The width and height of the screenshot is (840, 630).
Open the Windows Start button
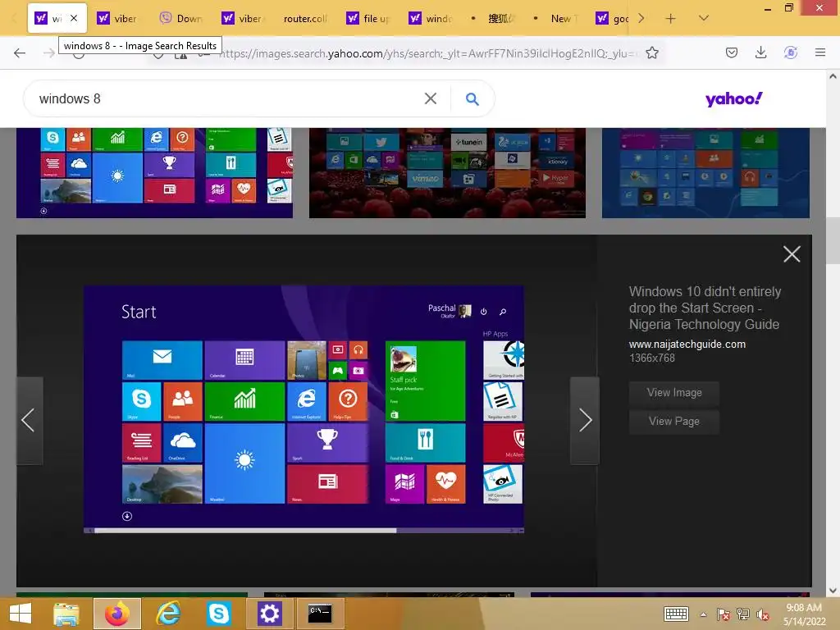point(21,614)
